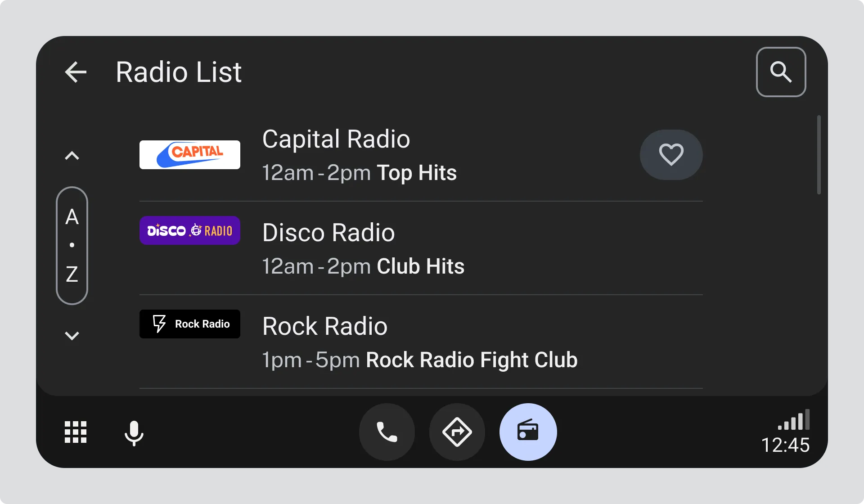Image resolution: width=864 pixels, height=504 pixels.
Task: Tap the 12:45 clock display
Action: [785, 445]
